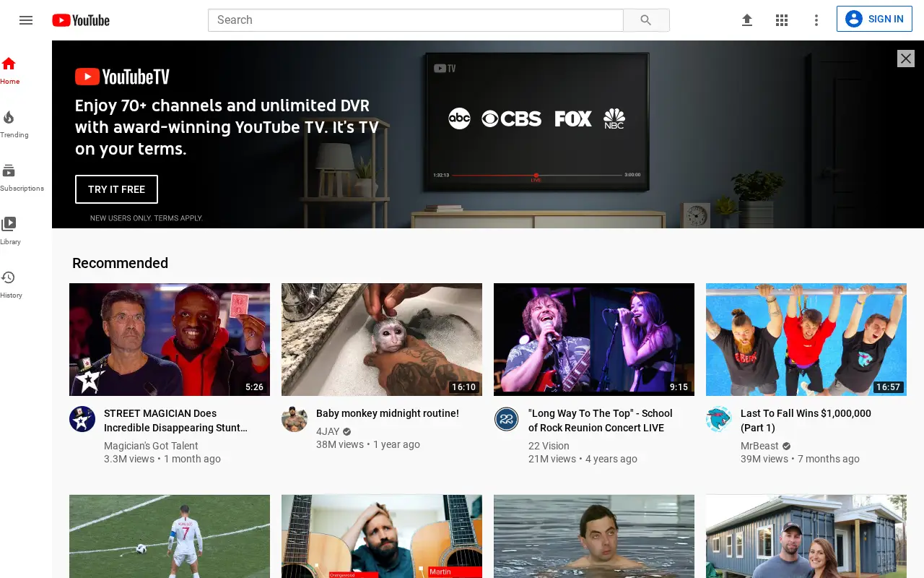Click STREET MAGICIAN Does Incredible title
The image size is (924, 578).
175,420
